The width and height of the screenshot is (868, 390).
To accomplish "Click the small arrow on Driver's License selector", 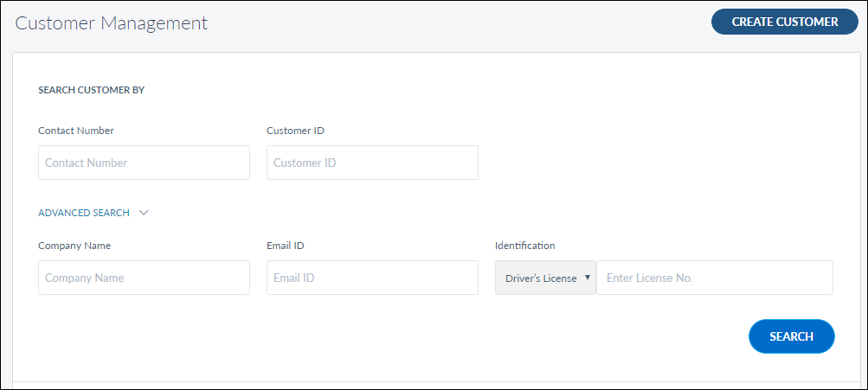I will click(x=588, y=278).
